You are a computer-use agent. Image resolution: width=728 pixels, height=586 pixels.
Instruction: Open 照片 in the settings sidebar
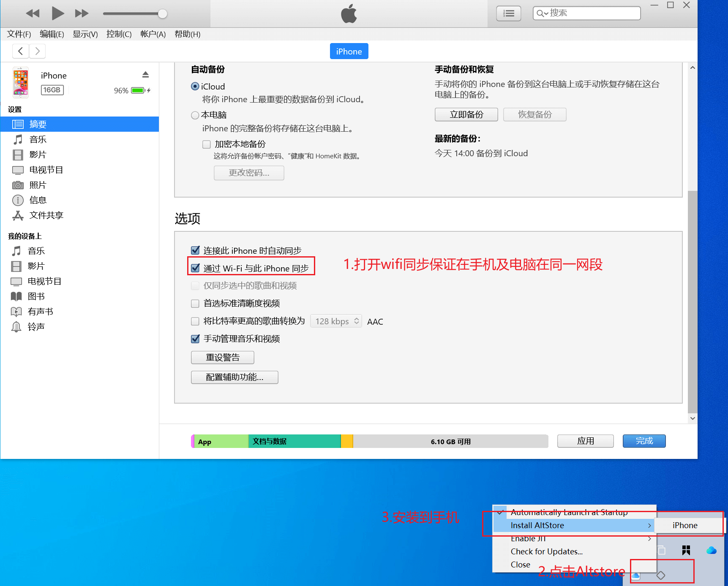point(79,185)
